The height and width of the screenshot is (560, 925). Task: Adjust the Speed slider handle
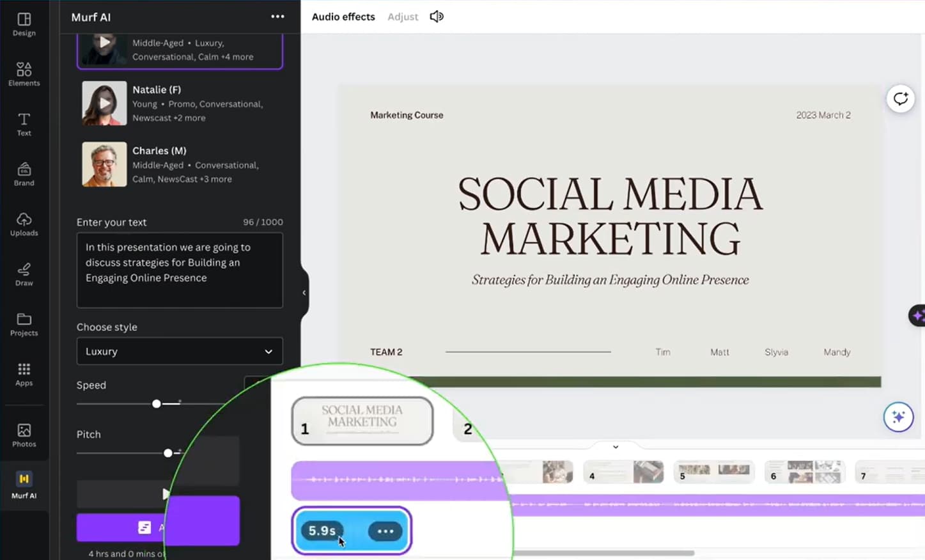(157, 403)
